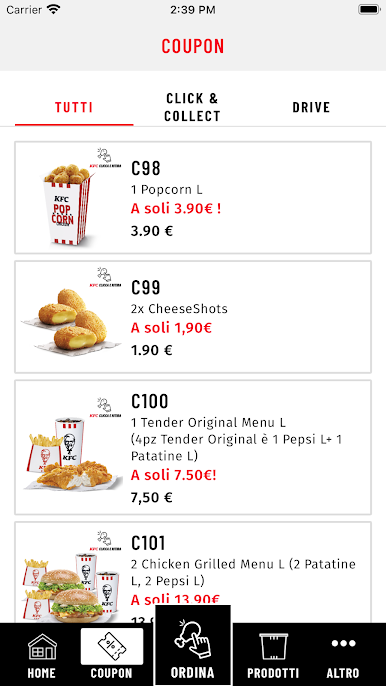This screenshot has width=386, height=686.
Task: Tap the 'A soli 1,90€' offer text
Action: click(171, 328)
